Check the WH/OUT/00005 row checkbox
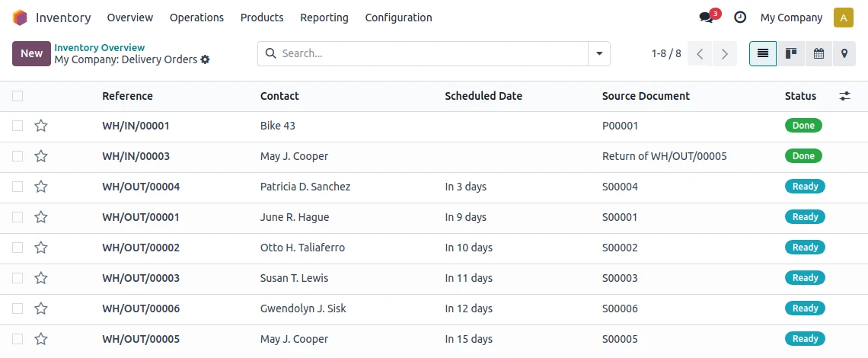 click(x=18, y=339)
